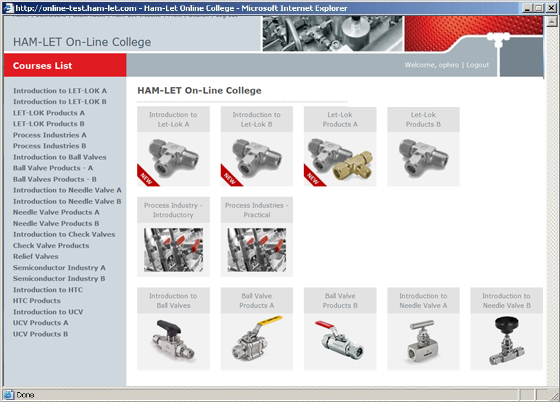Select Process Industries B in courses list
560x402 pixels.
click(x=50, y=146)
